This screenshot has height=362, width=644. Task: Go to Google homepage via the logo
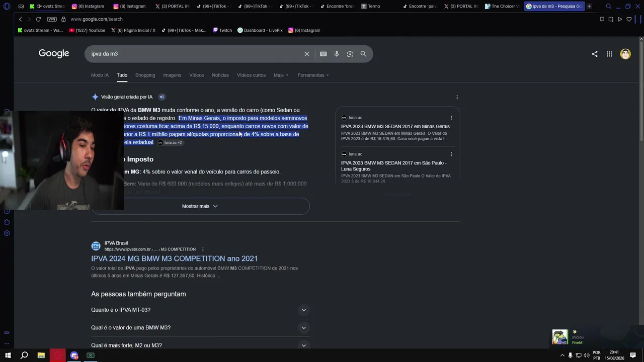tap(54, 54)
